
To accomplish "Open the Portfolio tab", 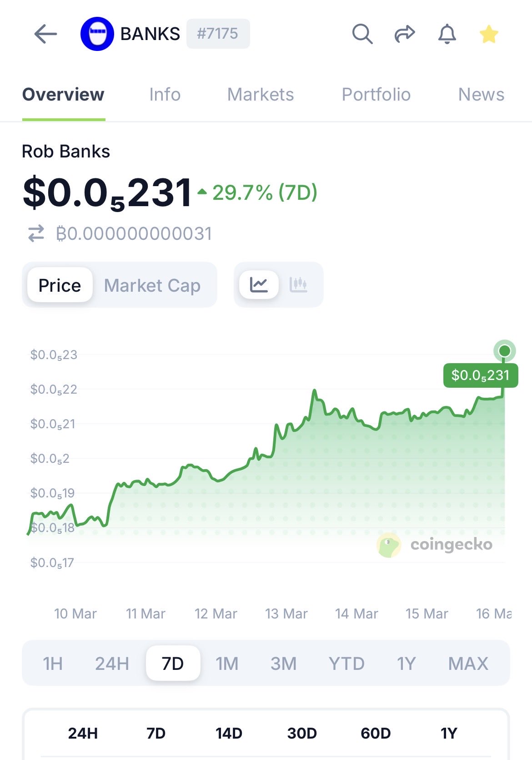I will [376, 95].
